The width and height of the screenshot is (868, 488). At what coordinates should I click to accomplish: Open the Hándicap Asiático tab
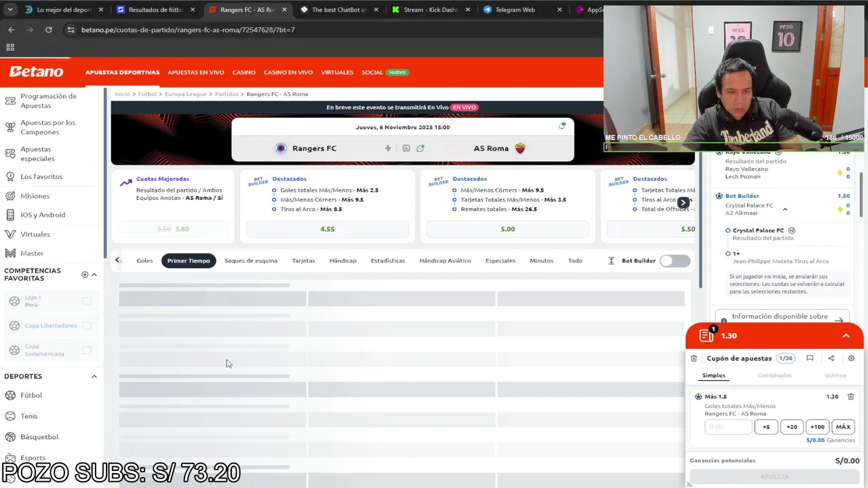(445, 261)
